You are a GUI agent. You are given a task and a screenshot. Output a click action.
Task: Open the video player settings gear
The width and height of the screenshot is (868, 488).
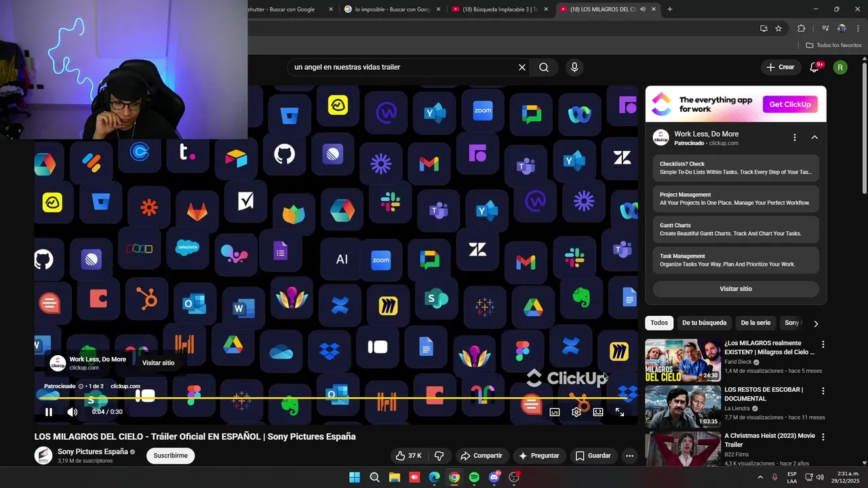[x=576, y=412]
